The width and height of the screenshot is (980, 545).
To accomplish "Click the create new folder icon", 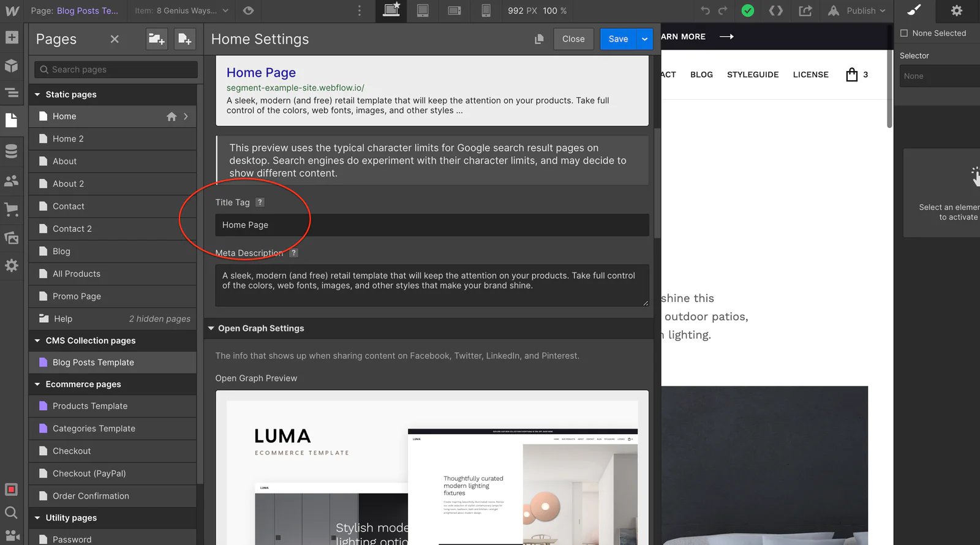I will coord(156,39).
